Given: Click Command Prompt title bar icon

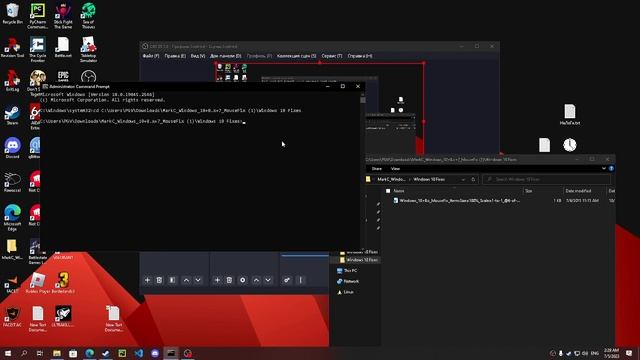Looking at the screenshot, I should pos(45,87).
